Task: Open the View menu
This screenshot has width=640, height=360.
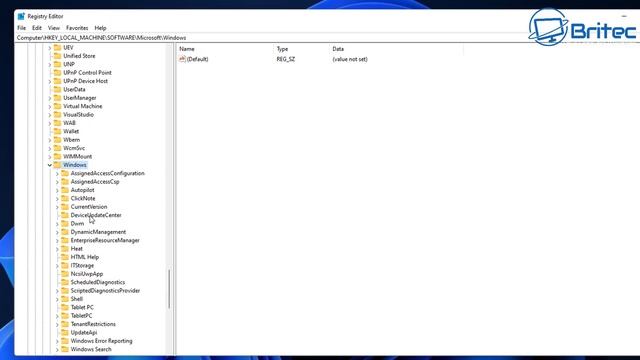Action: pyautogui.click(x=54, y=28)
